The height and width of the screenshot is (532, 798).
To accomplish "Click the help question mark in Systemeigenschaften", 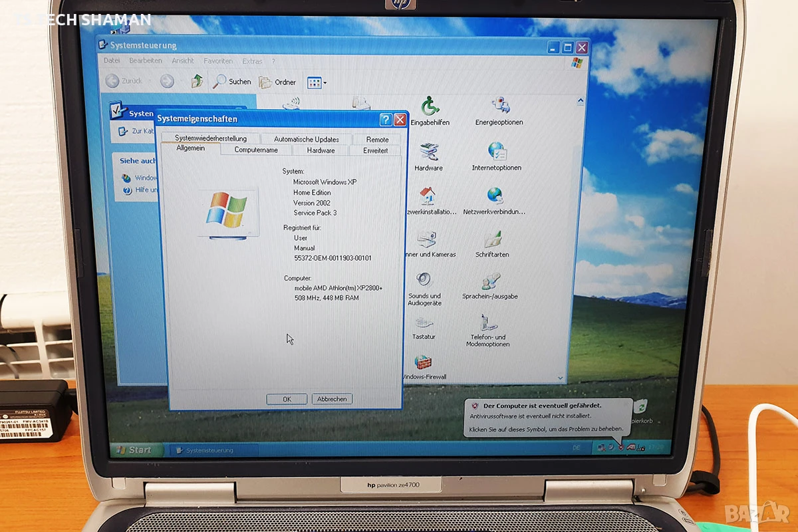I will [x=385, y=120].
